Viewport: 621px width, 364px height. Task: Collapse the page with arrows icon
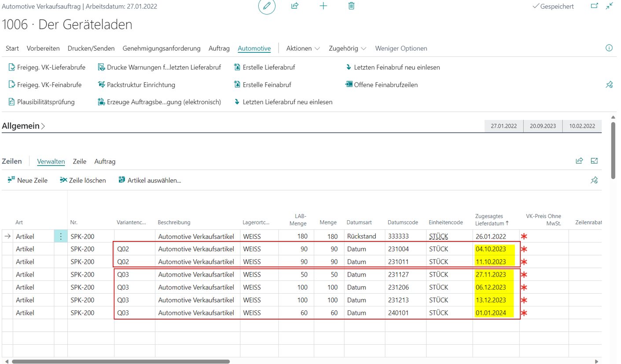[x=609, y=6]
